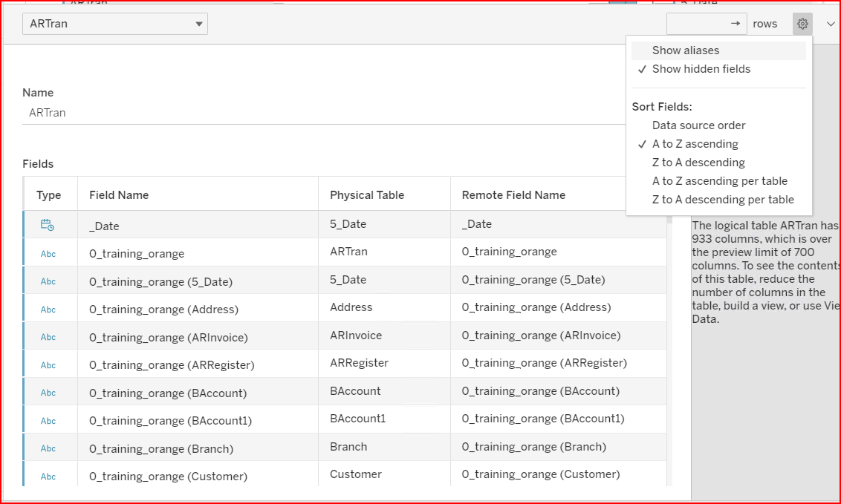Click Abc type icon for 0_training_orange (BAccount1)
This screenshot has height=504, width=841.
tap(48, 421)
